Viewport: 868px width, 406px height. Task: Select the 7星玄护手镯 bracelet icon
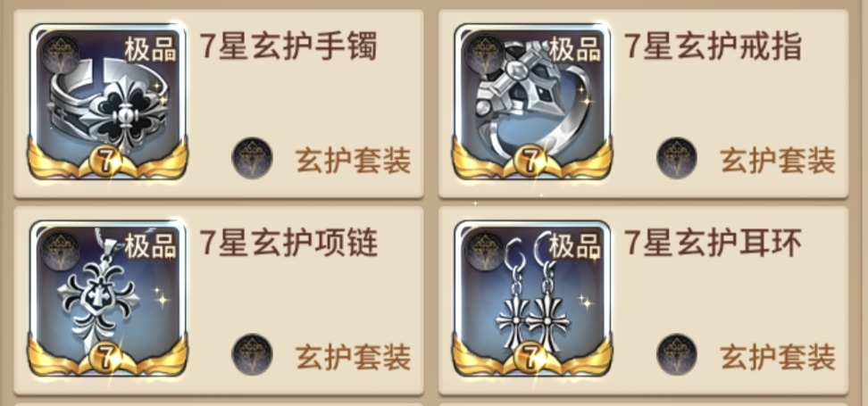(x=108, y=101)
